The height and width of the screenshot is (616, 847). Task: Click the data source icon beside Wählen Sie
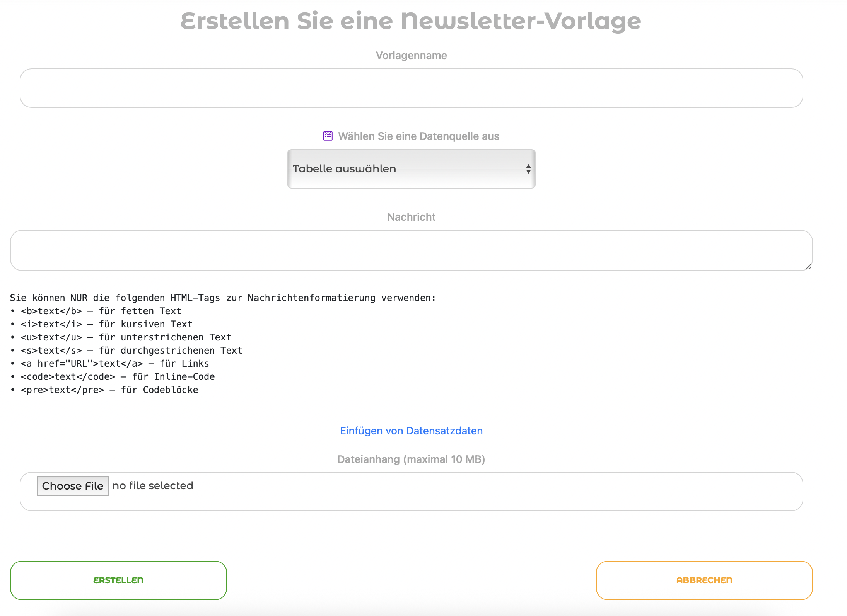(328, 136)
